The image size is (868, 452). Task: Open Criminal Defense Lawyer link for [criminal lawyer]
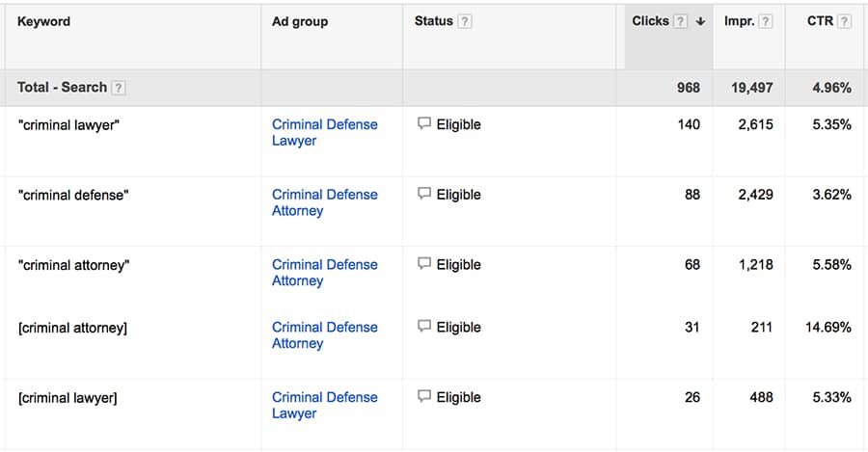pyautogui.click(x=324, y=405)
